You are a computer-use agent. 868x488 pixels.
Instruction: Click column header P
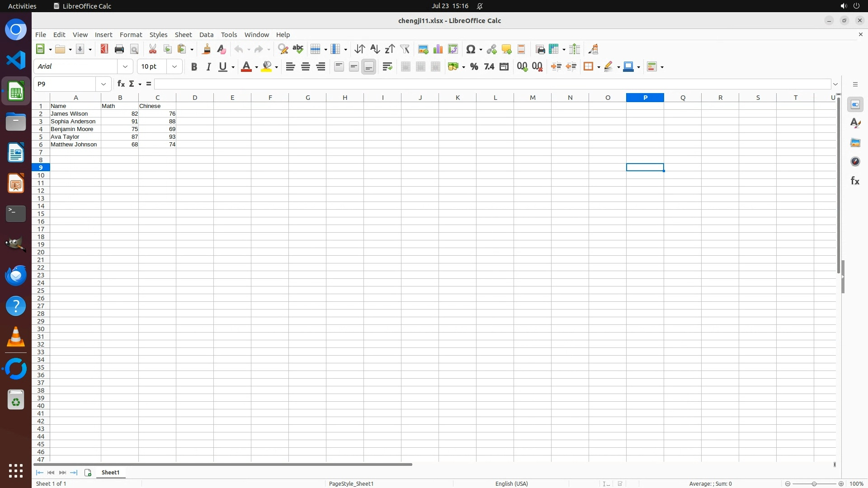coord(645,98)
